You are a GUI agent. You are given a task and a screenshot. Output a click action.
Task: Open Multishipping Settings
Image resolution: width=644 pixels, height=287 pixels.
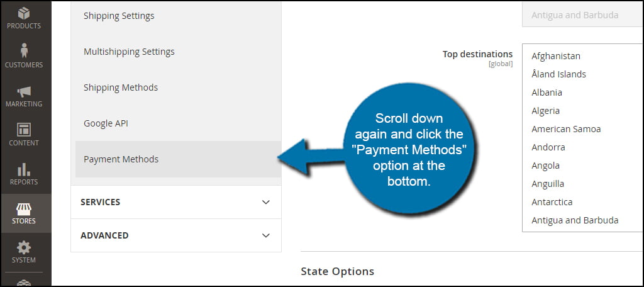178,52
